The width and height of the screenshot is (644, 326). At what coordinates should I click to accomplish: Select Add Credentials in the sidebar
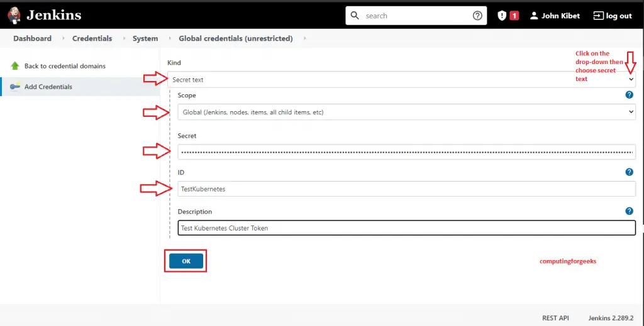click(x=48, y=87)
